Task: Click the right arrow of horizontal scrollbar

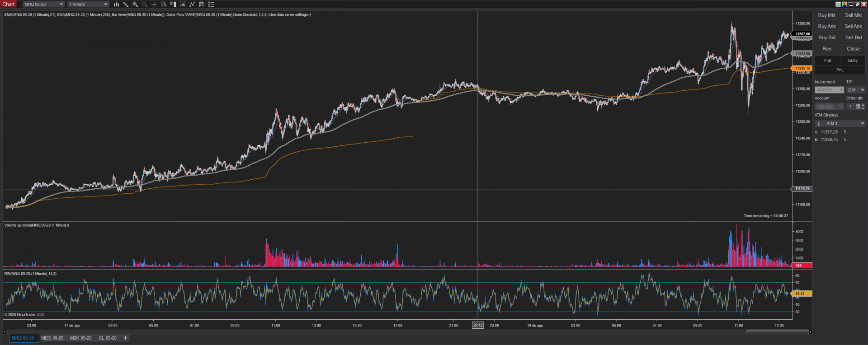Action: pos(810,332)
